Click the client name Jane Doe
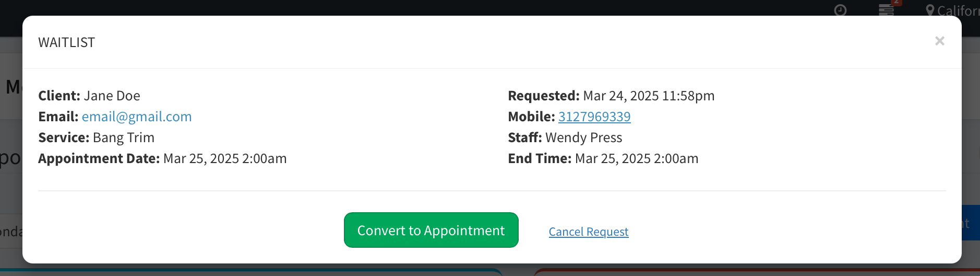The image size is (980, 276). pyautogui.click(x=112, y=96)
